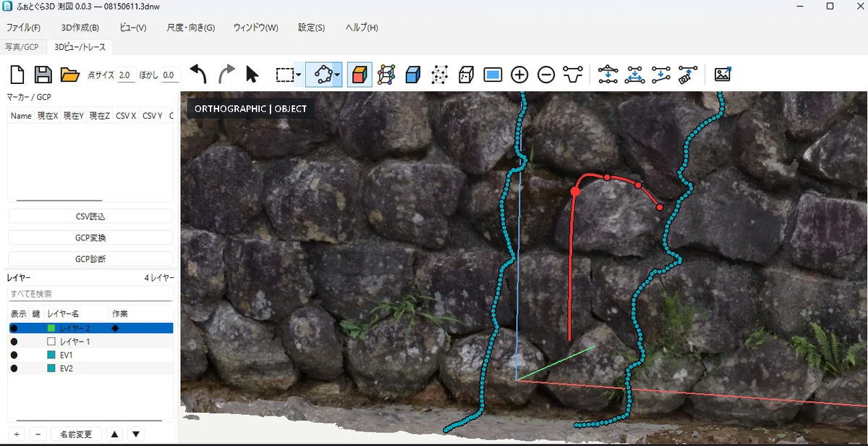Image resolution: width=868 pixels, height=446 pixels.
Task: Click the teal color swatch of EV2
Action: click(51, 368)
